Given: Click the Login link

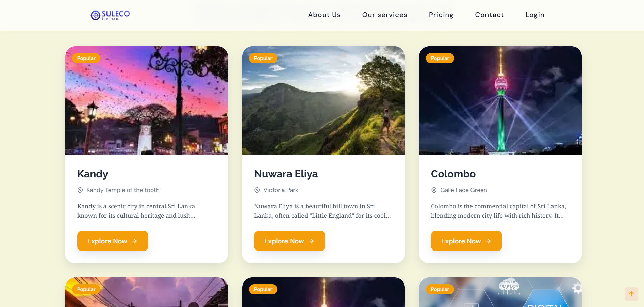Looking at the screenshot, I should click(535, 15).
